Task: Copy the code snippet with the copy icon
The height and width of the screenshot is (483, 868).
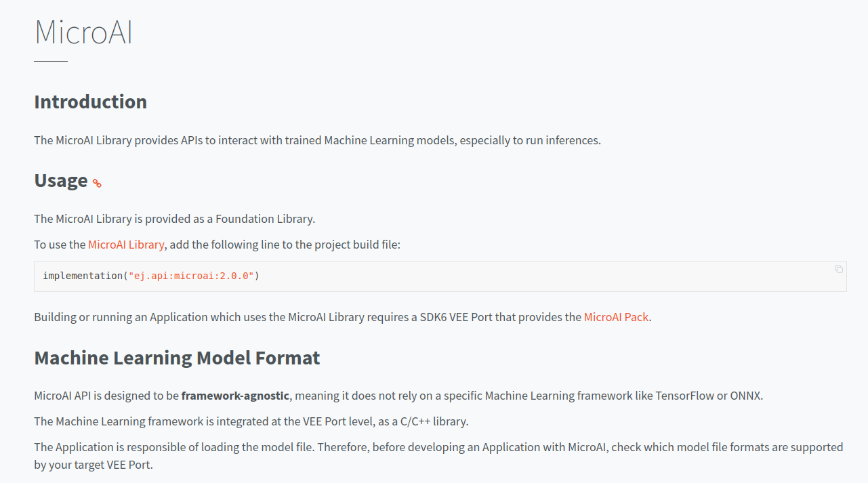Action: click(839, 269)
